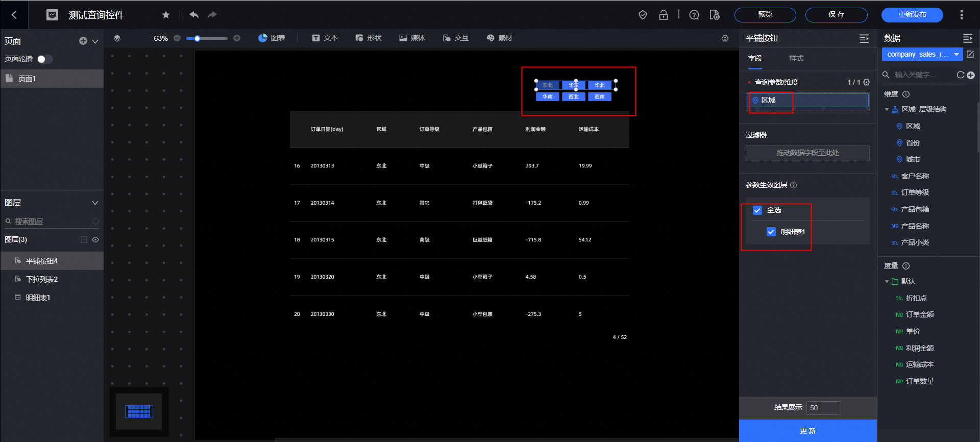Refresh the data field list
The width and height of the screenshot is (980, 442).
tap(960, 75)
